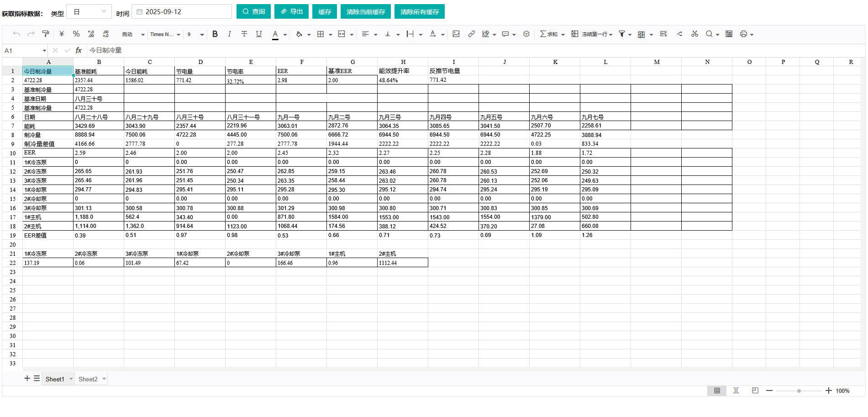
Task: Open the 类型 dropdown showing 日
Action: (x=89, y=11)
